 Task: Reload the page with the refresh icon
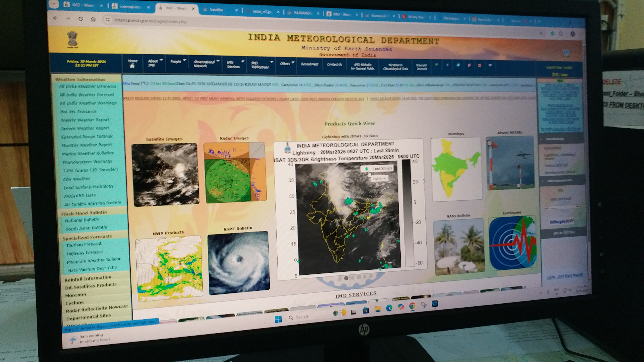(x=80, y=19)
